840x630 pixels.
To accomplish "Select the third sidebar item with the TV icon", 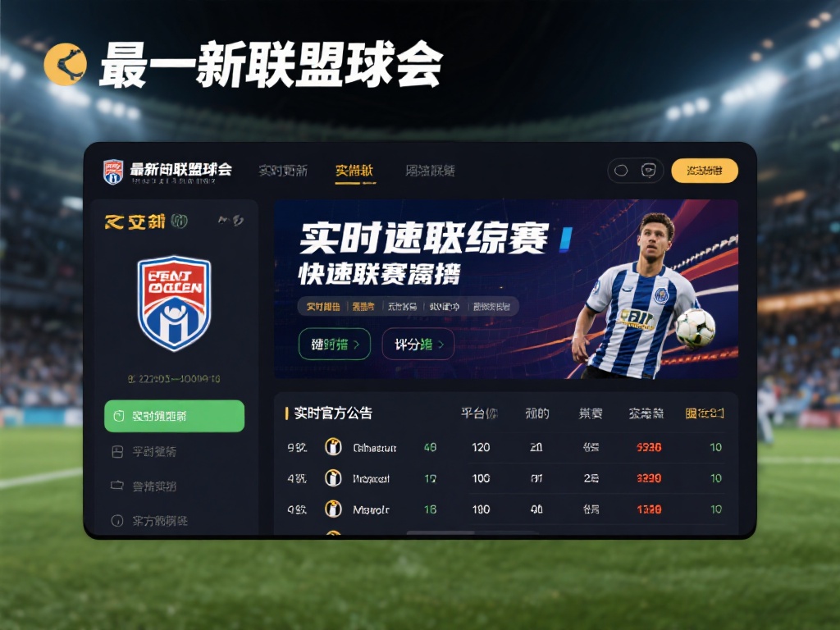I will (x=144, y=486).
